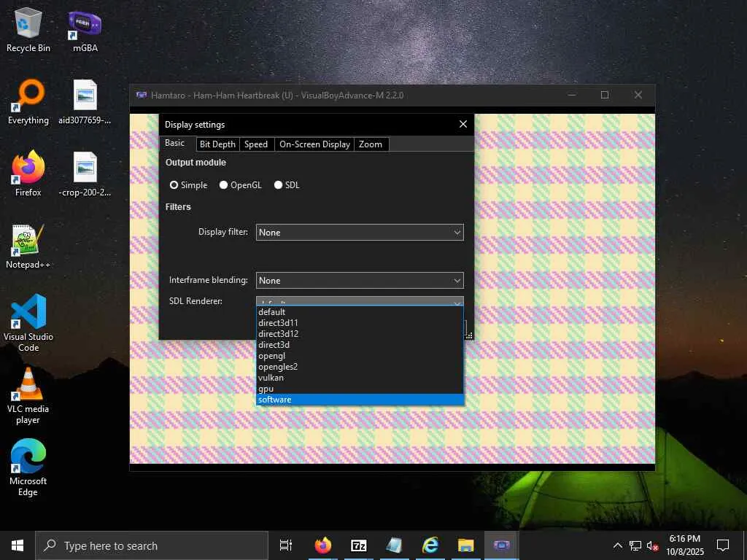The height and width of the screenshot is (560, 747).
Task: Open File Explorer from the taskbar
Action: coord(466,545)
